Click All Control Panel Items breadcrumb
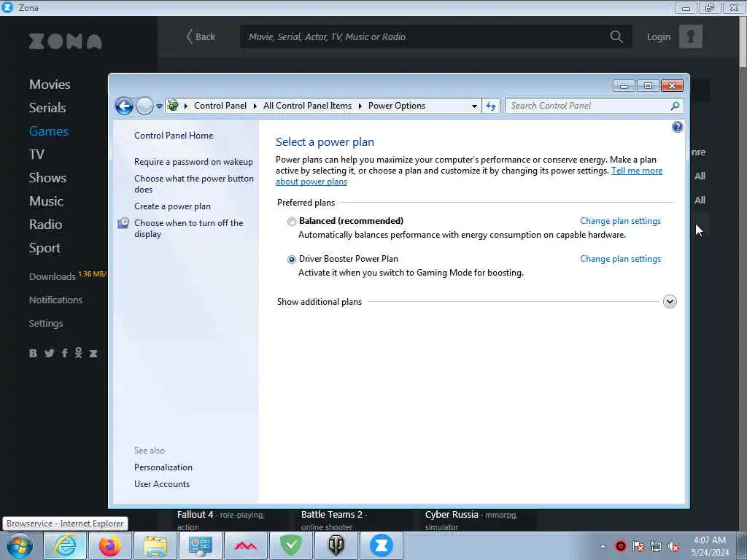 307,106
